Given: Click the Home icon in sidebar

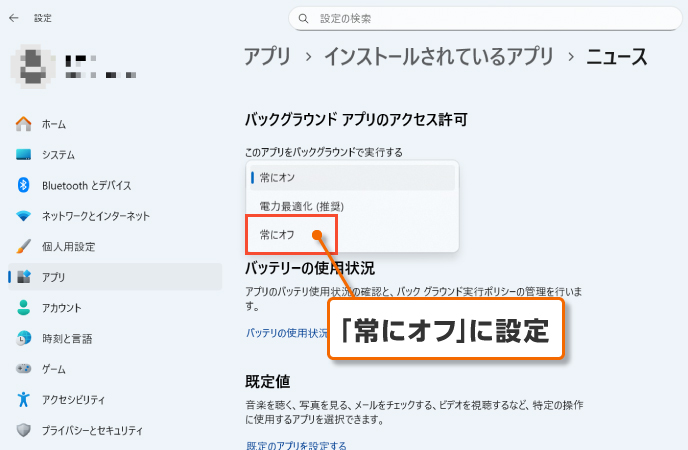Looking at the screenshot, I should 24,124.
